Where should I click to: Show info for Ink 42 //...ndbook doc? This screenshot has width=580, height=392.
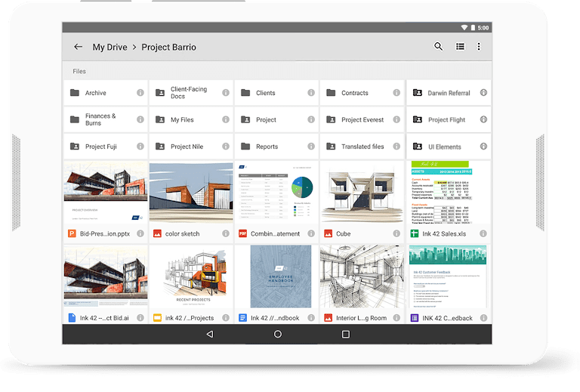311,318
